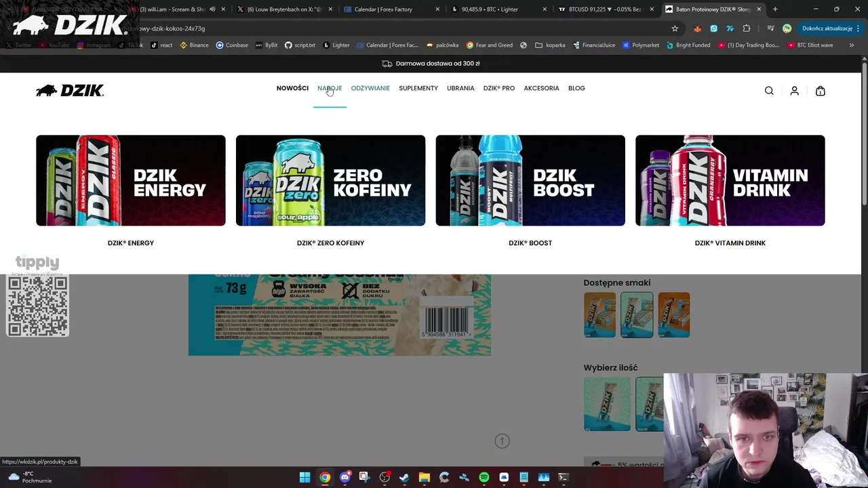The height and width of the screenshot is (488, 868).
Task: Open the Notepad icon in the taskbar
Action: (x=524, y=477)
